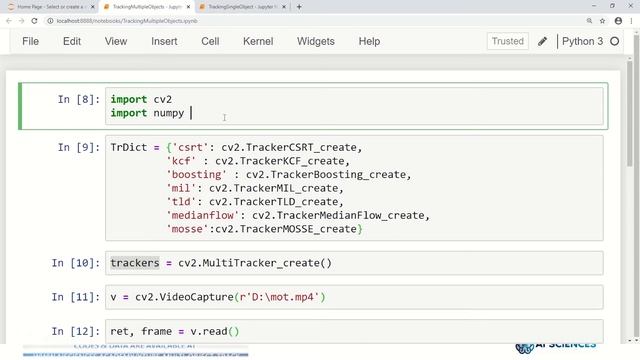Viewport: 640px width, 360px height.
Task: Click the kernel idle circle indicator
Action: (x=615, y=41)
